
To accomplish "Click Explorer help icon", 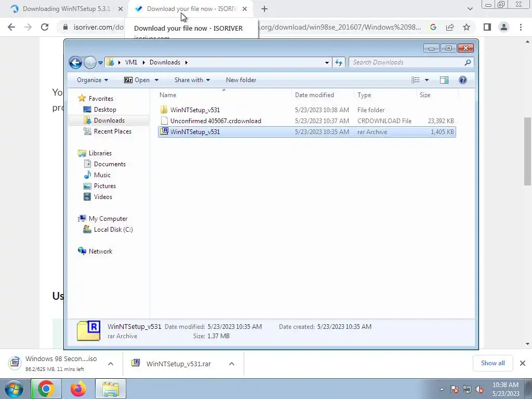I will coord(463,80).
